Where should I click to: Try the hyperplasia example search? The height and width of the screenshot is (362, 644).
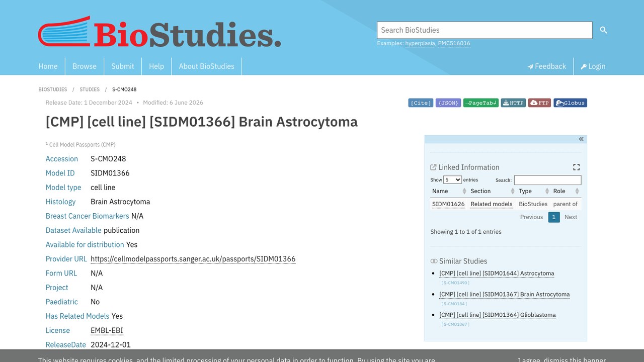420,43
